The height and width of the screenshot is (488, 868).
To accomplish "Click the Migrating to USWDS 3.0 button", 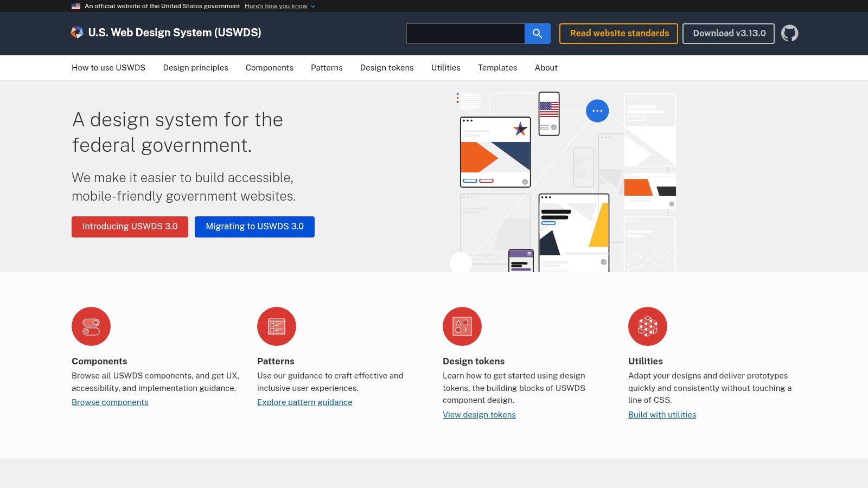I will point(254,227).
